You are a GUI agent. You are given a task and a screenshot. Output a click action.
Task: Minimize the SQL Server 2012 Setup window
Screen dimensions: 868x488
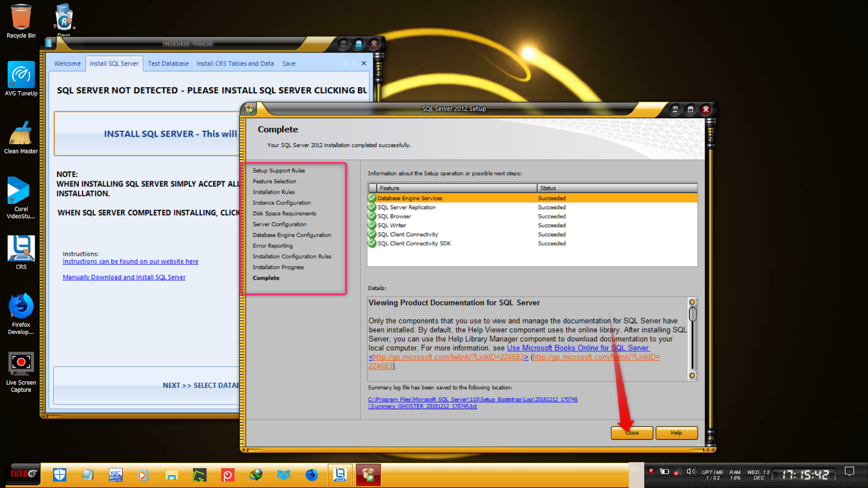click(675, 110)
